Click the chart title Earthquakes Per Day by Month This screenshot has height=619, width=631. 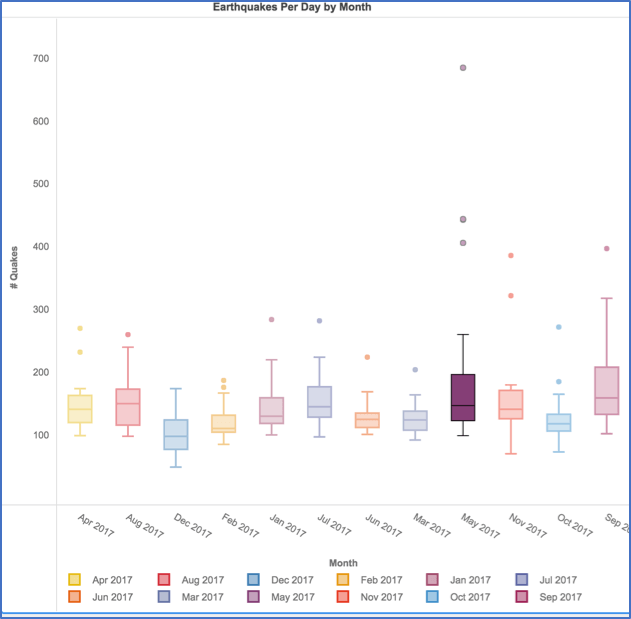pos(292,7)
